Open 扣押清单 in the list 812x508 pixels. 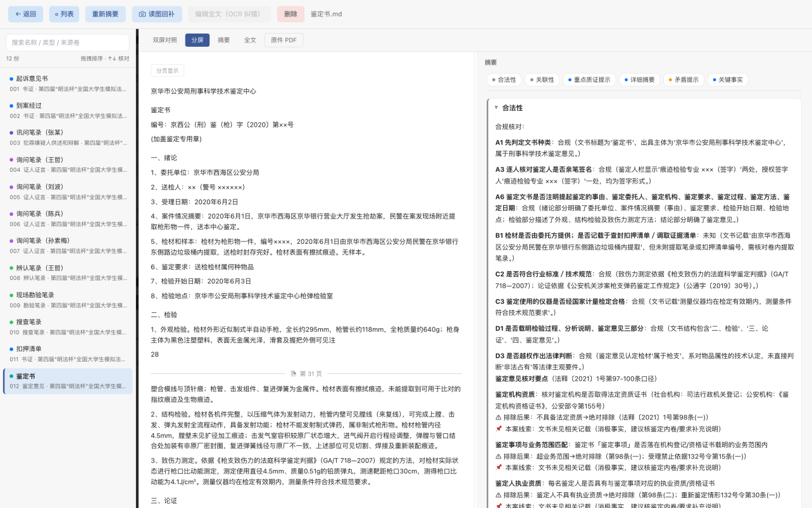(x=68, y=353)
